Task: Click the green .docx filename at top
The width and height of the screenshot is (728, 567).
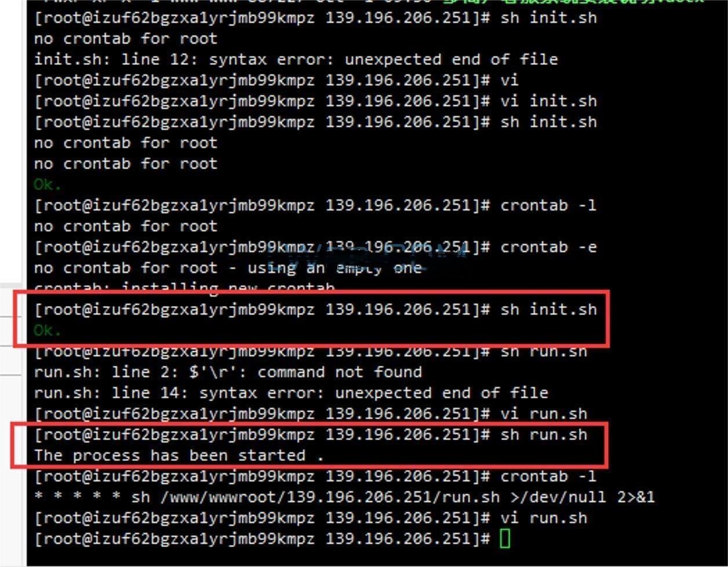Action: click(574, 2)
